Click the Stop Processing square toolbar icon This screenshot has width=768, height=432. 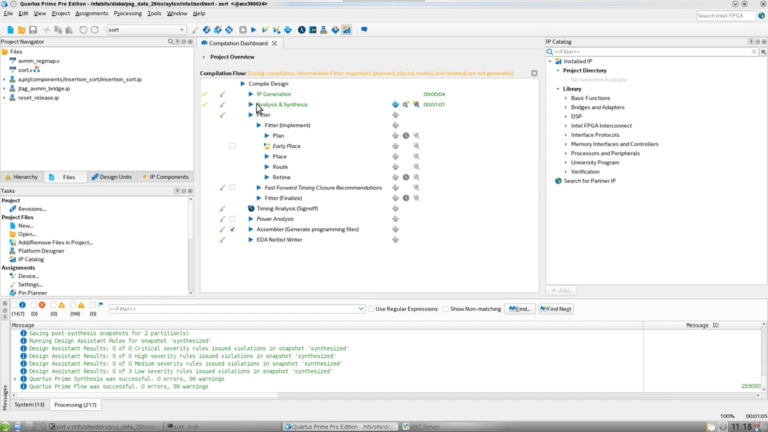[242, 30]
